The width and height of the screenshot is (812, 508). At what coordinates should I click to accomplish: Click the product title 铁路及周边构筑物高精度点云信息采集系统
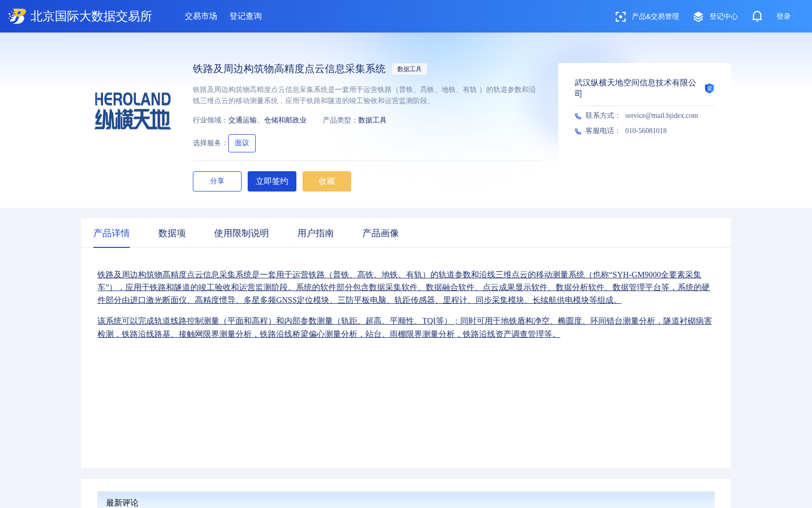click(x=289, y=69)
